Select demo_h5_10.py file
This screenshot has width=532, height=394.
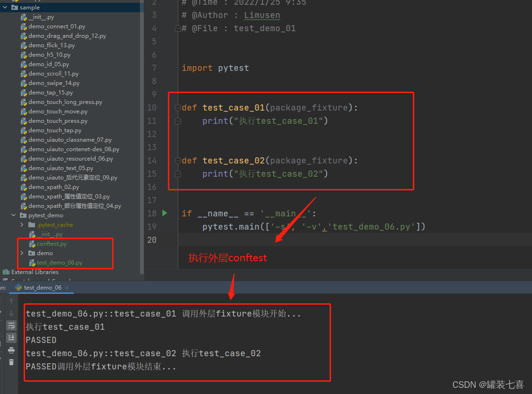tap(50, 55)
